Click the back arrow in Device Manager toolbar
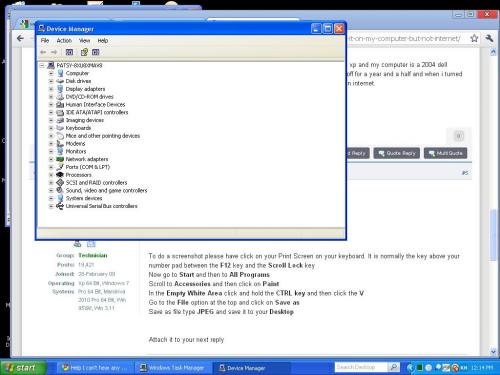 tap(43, 52)
